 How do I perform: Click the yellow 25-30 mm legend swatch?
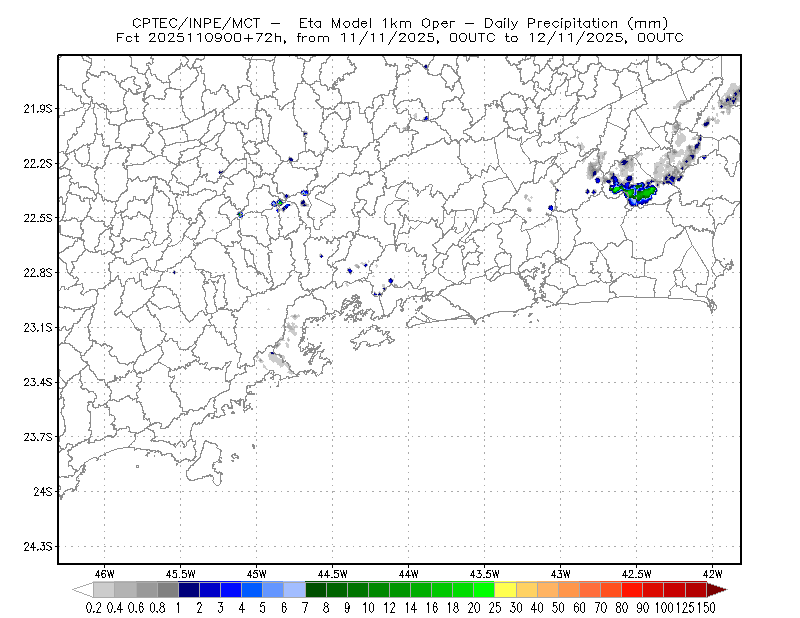(505, 590)
